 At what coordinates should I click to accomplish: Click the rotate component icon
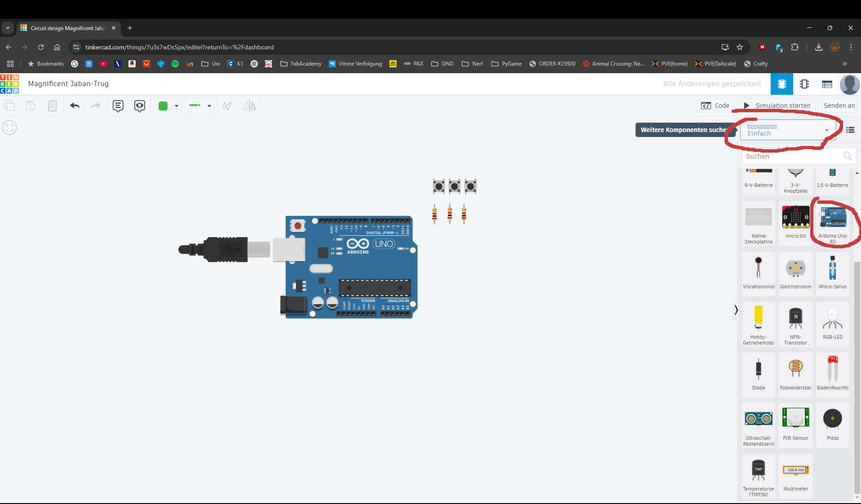tap(227, 106)
